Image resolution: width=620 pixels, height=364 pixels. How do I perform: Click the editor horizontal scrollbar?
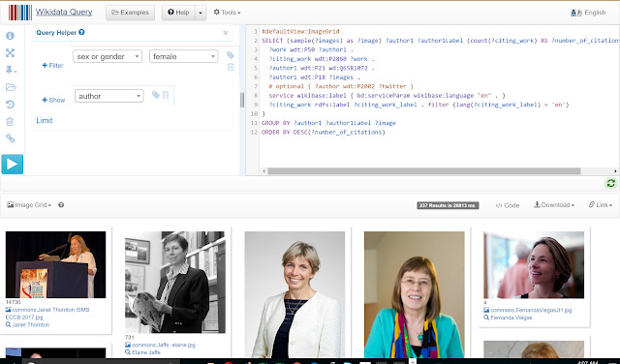point(424,171)
